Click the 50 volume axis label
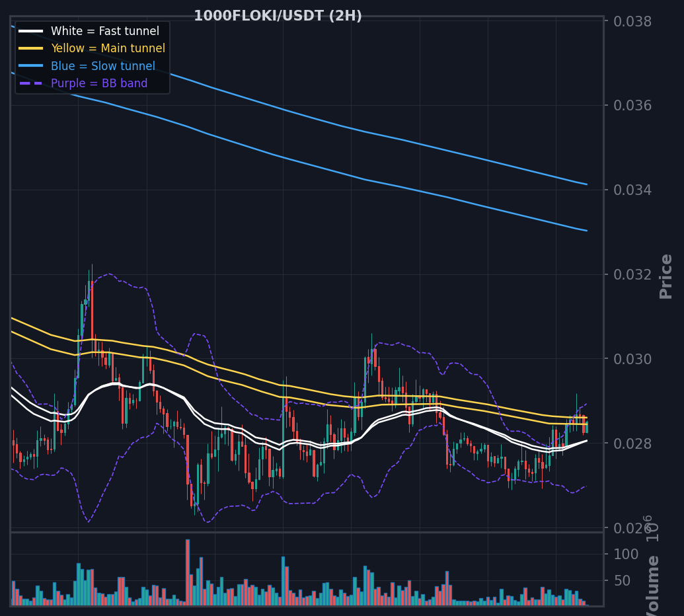 622,581
